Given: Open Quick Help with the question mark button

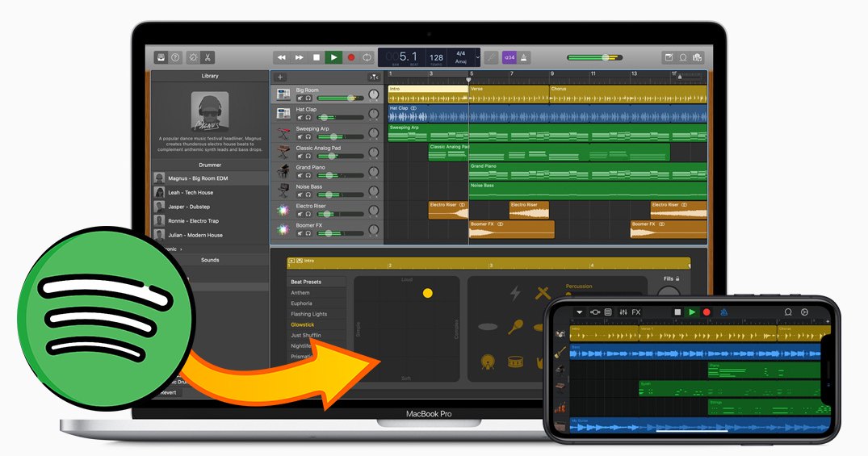Looking at the screenshot, I should (x=175, y=57).
